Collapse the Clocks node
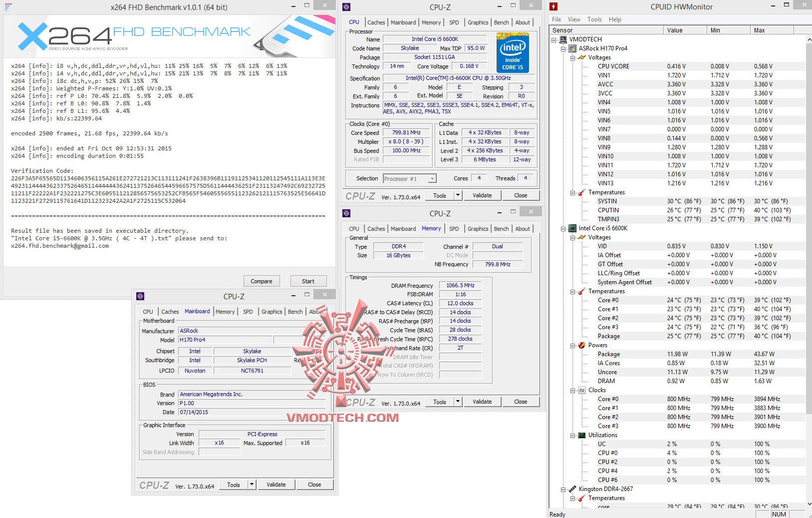Image resolution: width=812 pixels, height=518 pixels. [572, 390]
